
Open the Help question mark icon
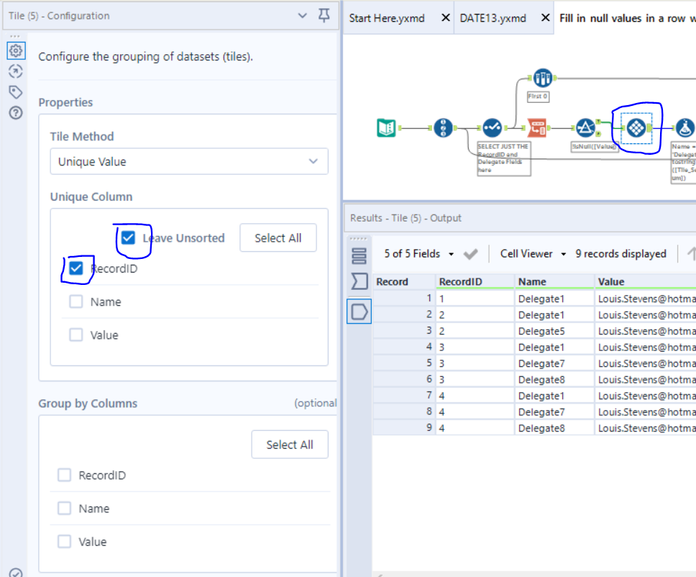click(16, 113)
